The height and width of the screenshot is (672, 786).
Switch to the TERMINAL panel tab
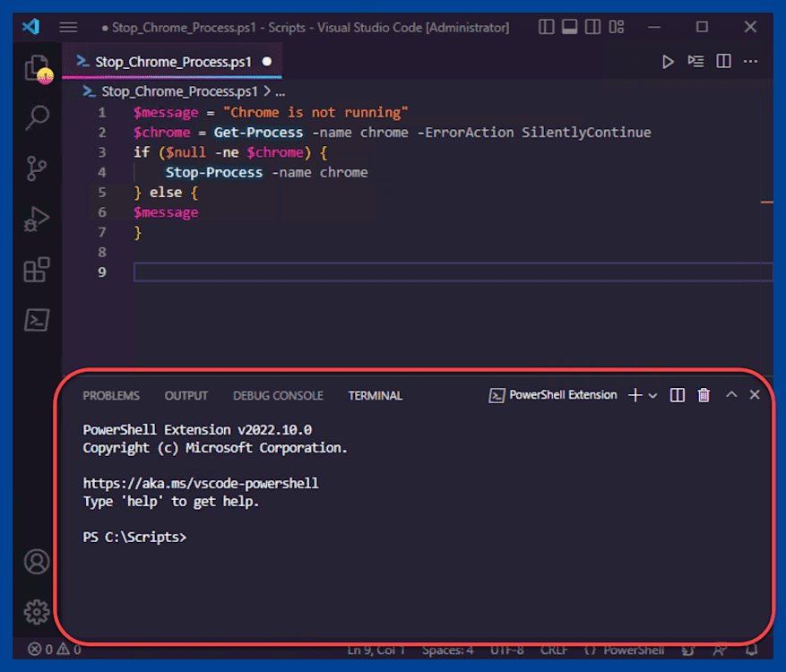(375, 395)
